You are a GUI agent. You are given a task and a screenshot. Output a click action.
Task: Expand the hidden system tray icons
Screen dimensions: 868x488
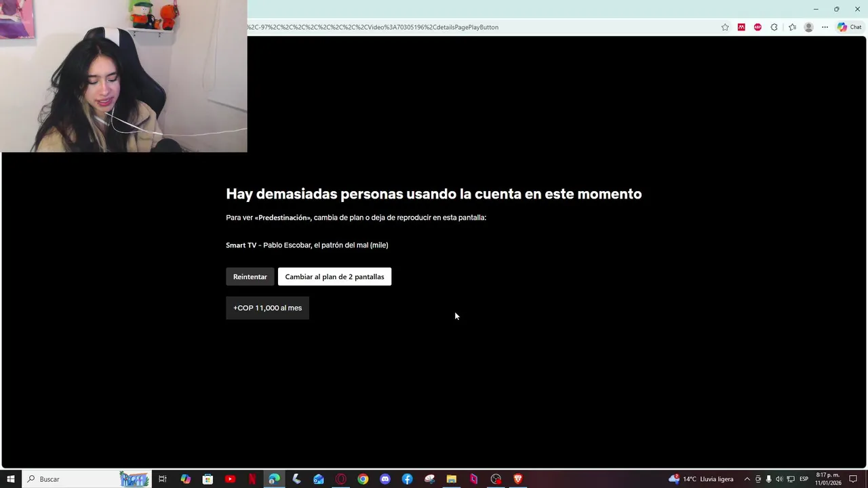pos(747,479)
